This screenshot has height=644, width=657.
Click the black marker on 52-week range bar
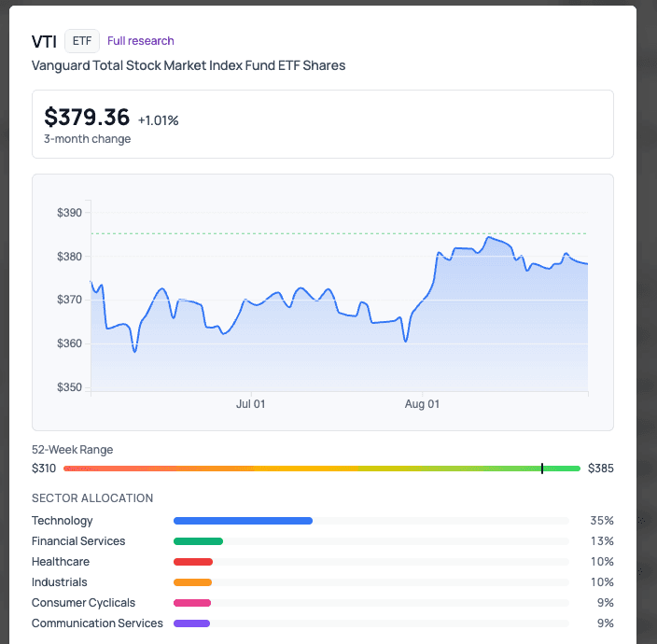542,469
